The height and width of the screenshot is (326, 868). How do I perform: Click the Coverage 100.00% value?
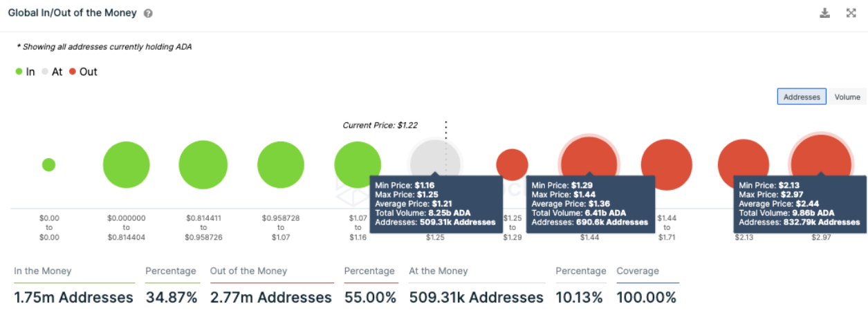tap(646, 298)
